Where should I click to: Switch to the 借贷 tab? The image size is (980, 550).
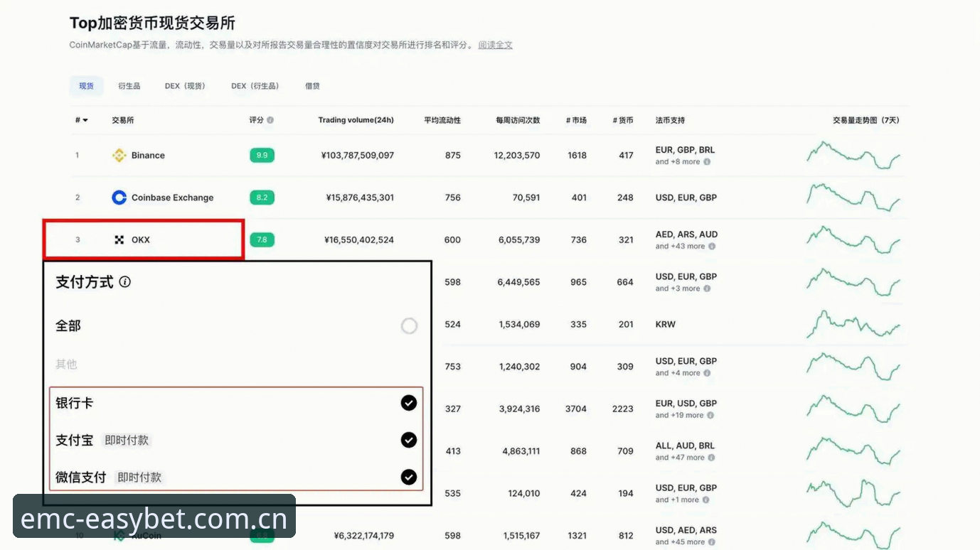coord(312,86)
